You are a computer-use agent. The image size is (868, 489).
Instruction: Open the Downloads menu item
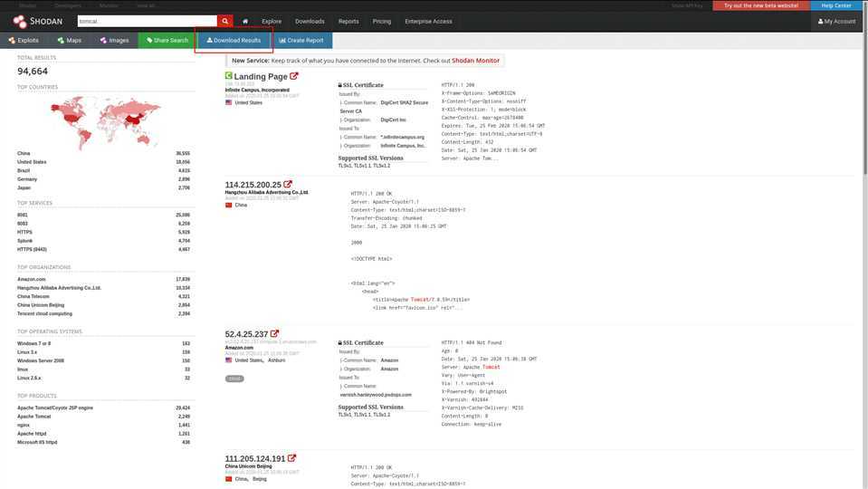(310, 21)
